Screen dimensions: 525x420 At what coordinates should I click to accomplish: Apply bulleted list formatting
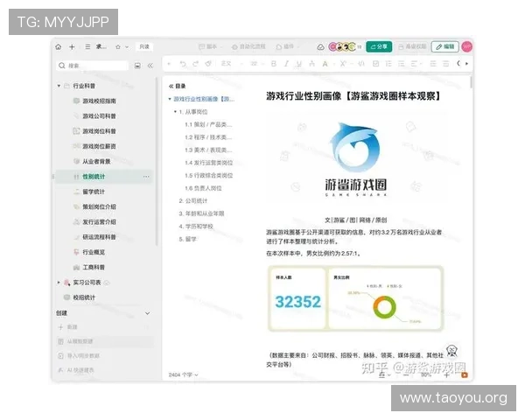pos(401,64)
